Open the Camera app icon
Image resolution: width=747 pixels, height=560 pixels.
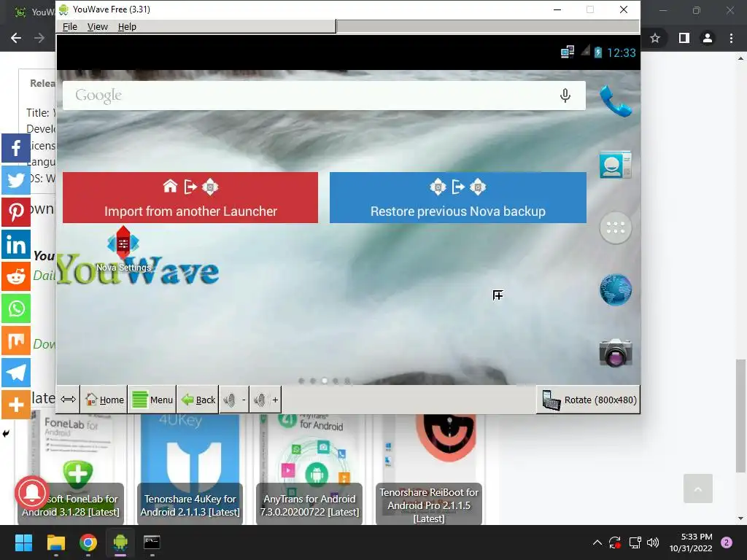pyautogui.click(x=616, y=353)
